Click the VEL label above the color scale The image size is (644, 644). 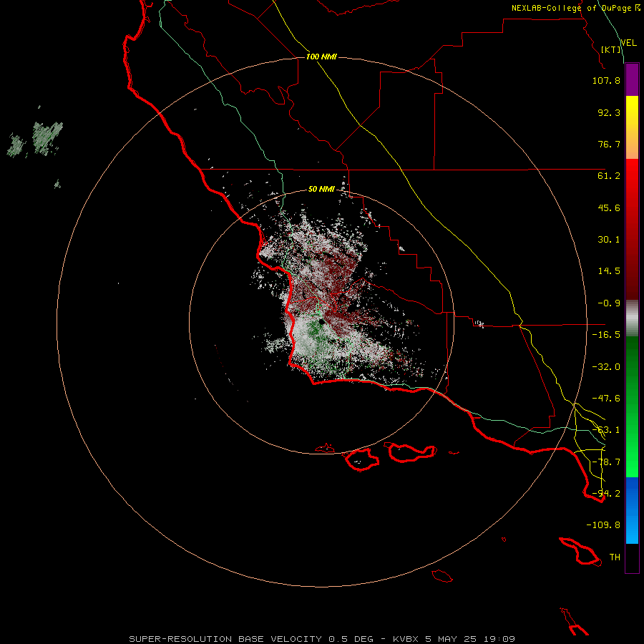pos(628,42)
